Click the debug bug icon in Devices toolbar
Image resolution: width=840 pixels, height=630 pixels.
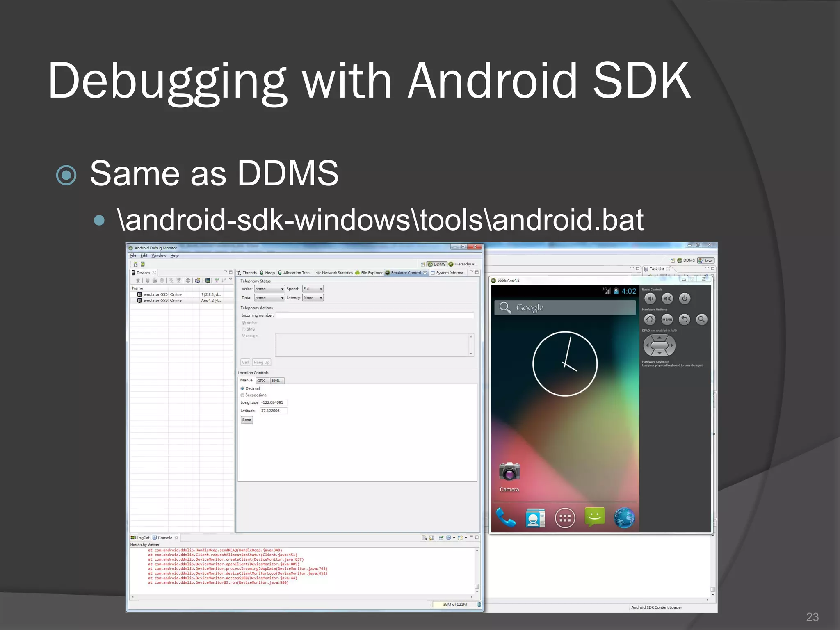(x=138, y=281)
